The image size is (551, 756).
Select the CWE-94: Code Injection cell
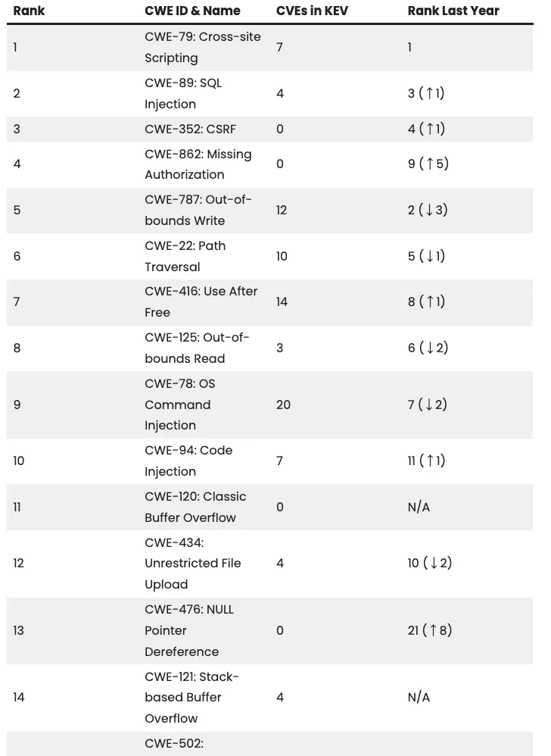188,461
